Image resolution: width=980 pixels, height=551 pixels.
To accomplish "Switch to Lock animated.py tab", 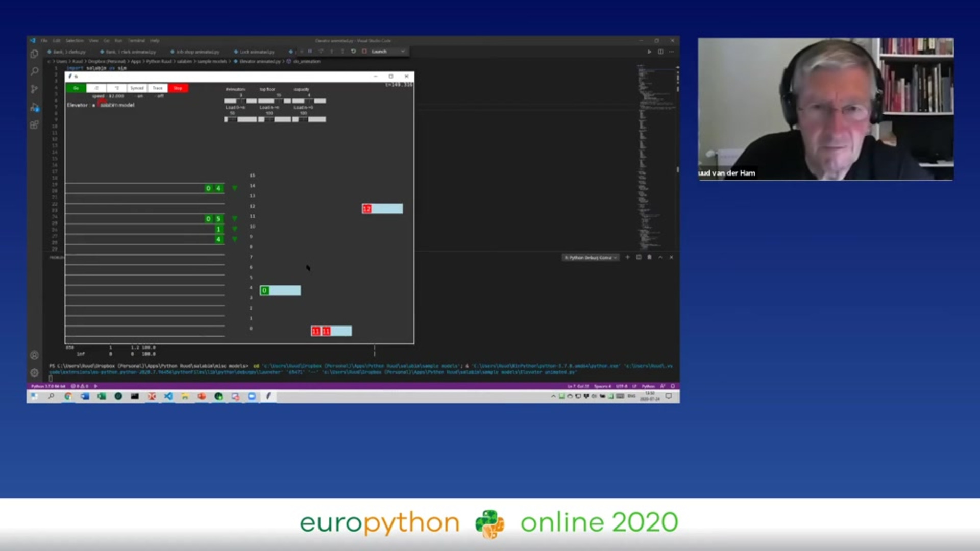I will click(257, 52).
